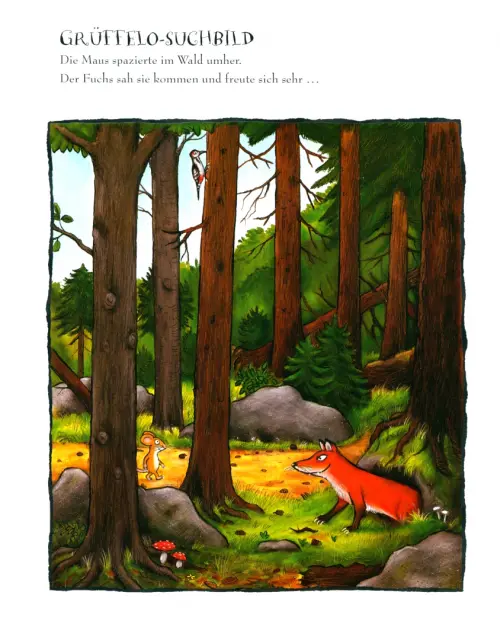Click the mouse's large round ear
Image resolution: width=500 pixels, height=640 pixels.
coord(146,440)
